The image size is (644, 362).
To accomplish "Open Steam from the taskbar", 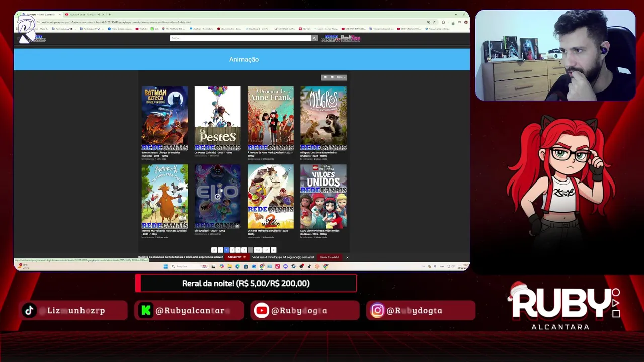I will pyautogui.click(x=293, y=267).
